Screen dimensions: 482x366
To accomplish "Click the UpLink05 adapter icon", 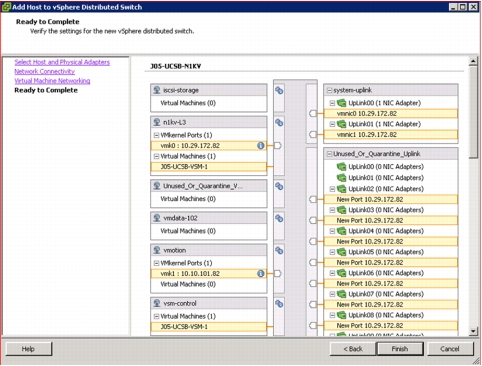I will click(341, 252).
